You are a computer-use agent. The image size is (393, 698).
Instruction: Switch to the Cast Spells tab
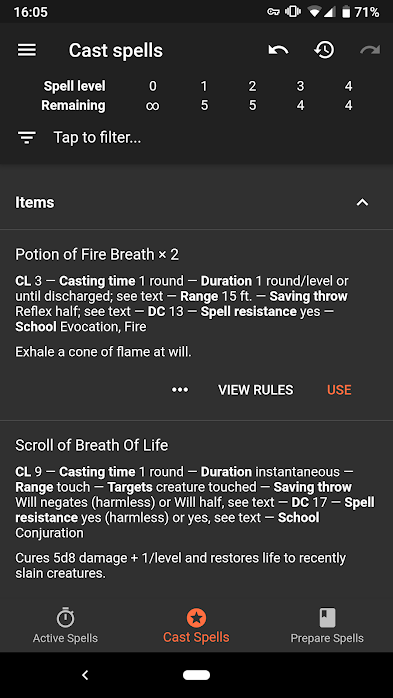(x=196, y=626)
